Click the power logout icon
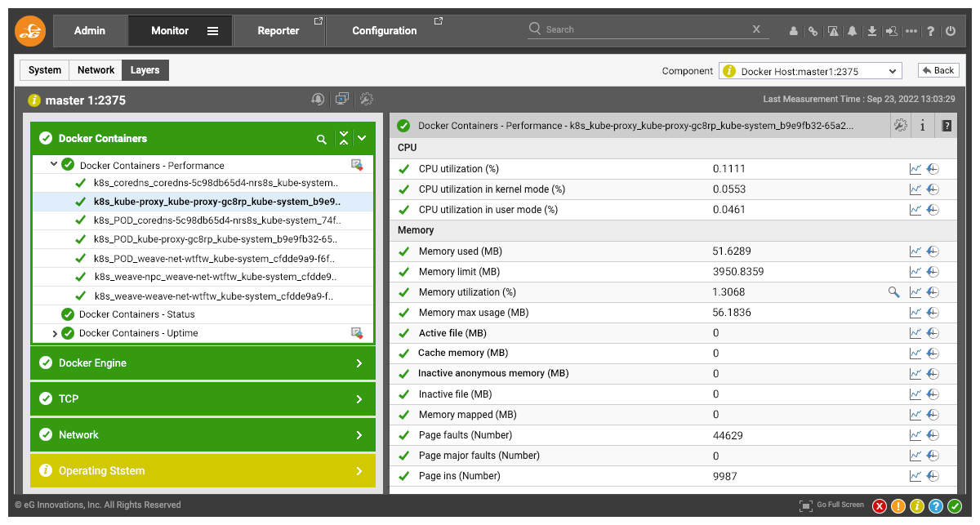The image size is (980, 525). pyautogui.click(x=951, y=31)
